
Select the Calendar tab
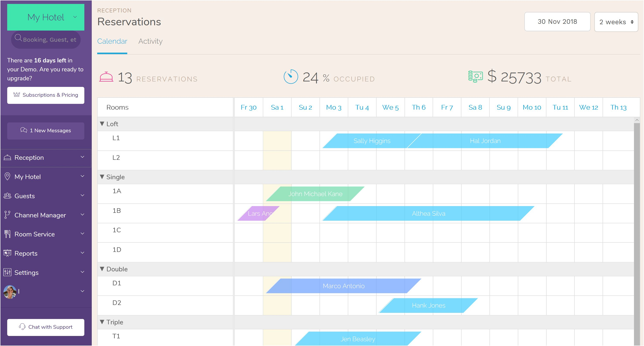tap(112, 41)
